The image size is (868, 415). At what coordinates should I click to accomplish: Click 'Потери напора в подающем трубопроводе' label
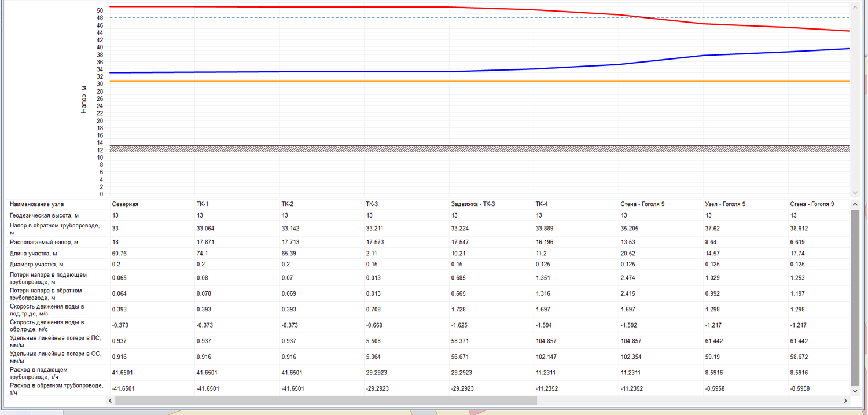(x=49, y=278)
